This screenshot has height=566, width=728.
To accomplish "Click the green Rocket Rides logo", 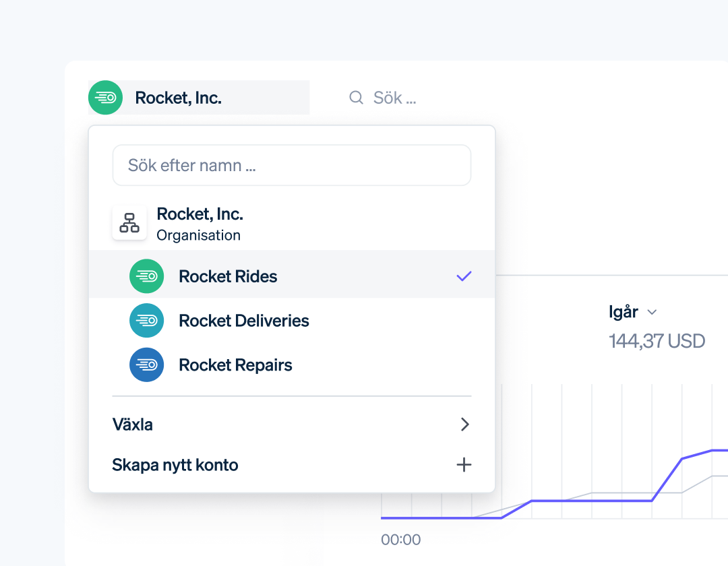I will (147, 276).
